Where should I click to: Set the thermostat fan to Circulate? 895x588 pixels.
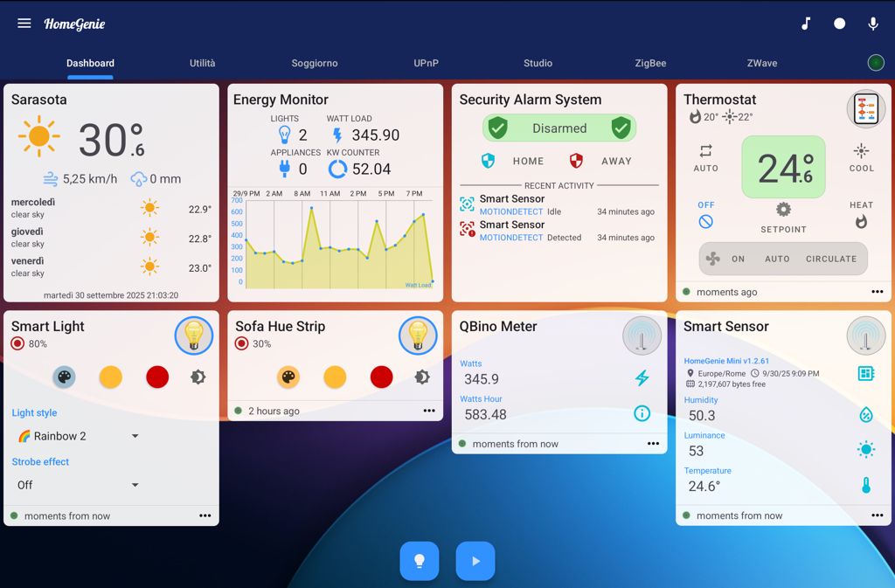pos(831,259)
